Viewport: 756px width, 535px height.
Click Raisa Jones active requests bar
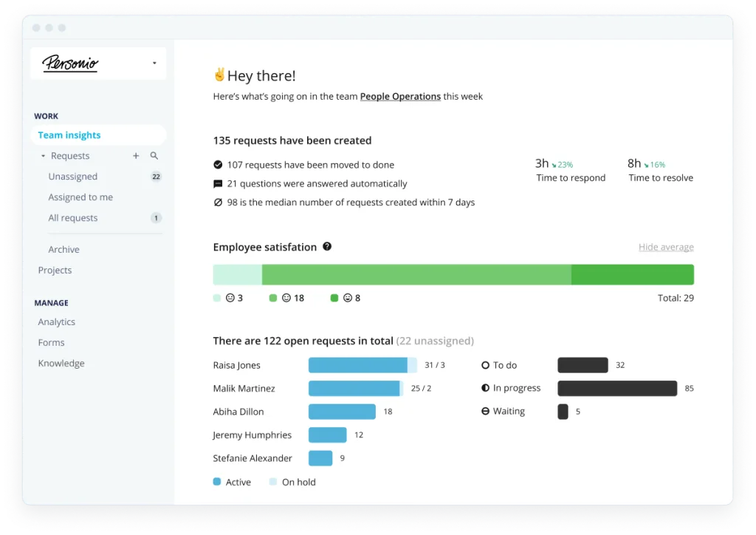358,365
